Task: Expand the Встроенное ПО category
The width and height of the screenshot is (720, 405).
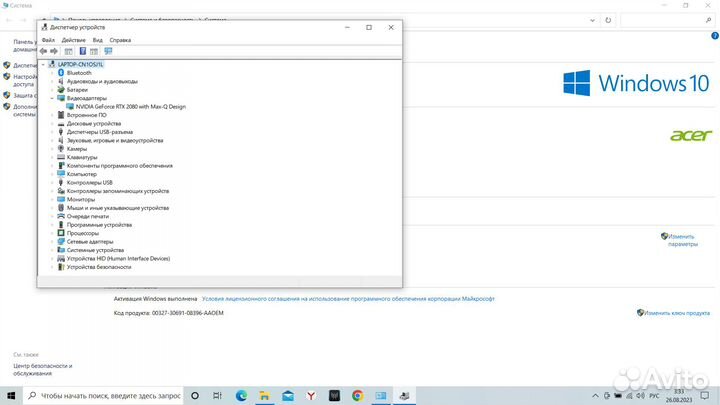Action: coord(52,115)
